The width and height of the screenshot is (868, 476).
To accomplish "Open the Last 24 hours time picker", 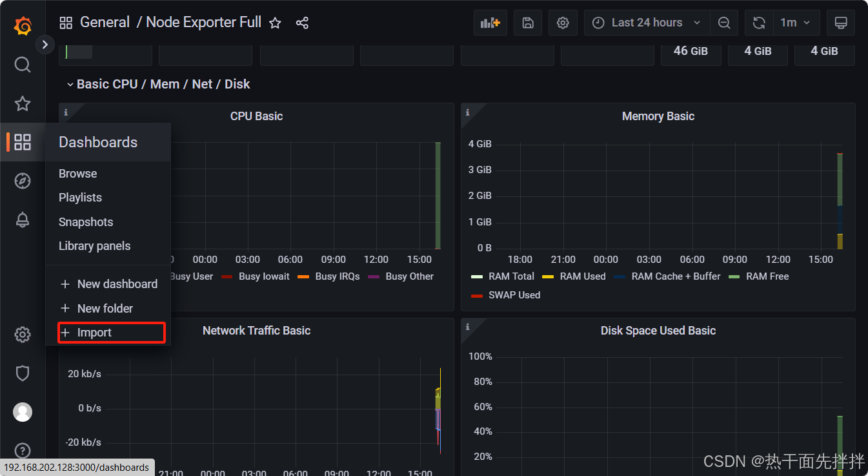I will (x=647, y=23).
